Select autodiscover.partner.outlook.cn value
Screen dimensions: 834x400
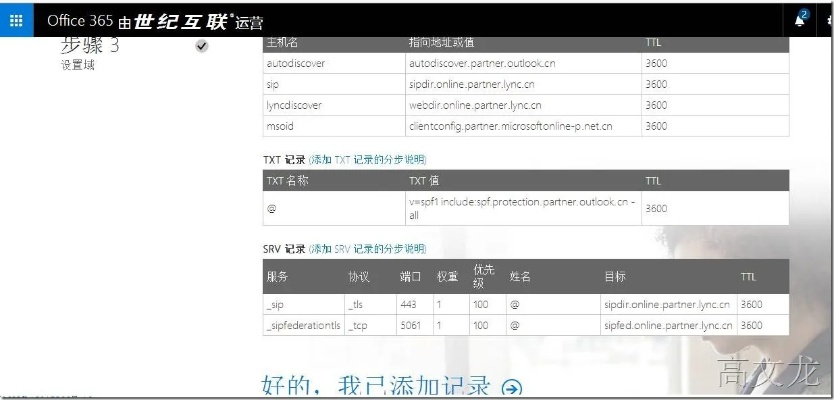[x=482, y=63]
